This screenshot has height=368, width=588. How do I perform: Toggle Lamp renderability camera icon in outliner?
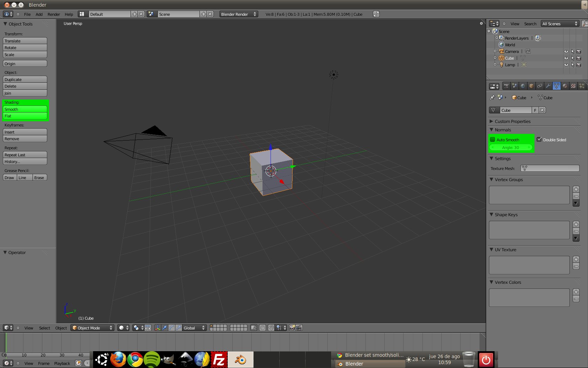579,65
